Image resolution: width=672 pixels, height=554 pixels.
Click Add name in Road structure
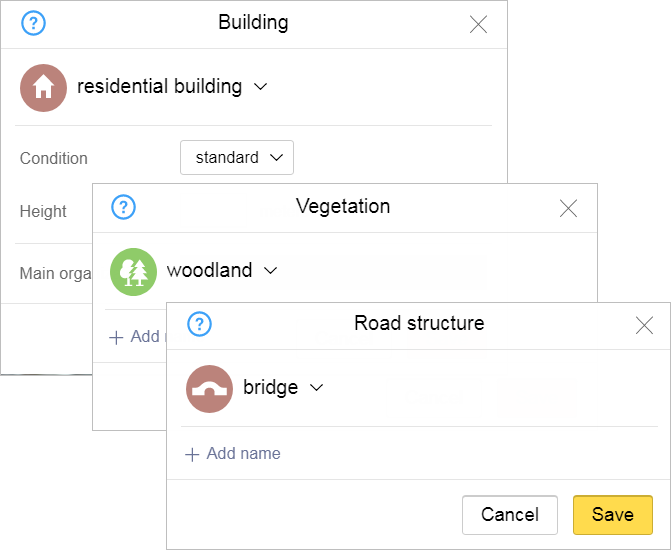[233, 454]
